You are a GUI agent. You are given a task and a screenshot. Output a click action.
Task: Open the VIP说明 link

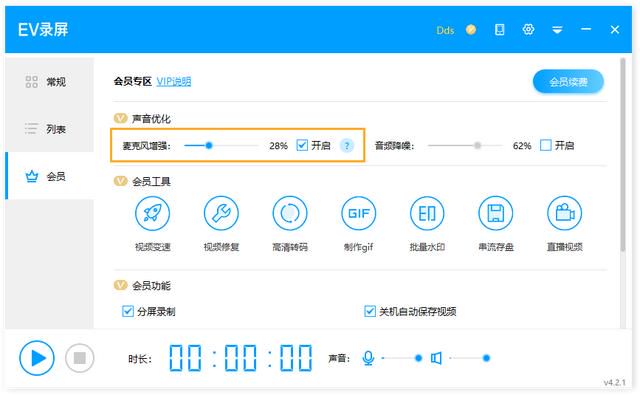coord(173,82)
